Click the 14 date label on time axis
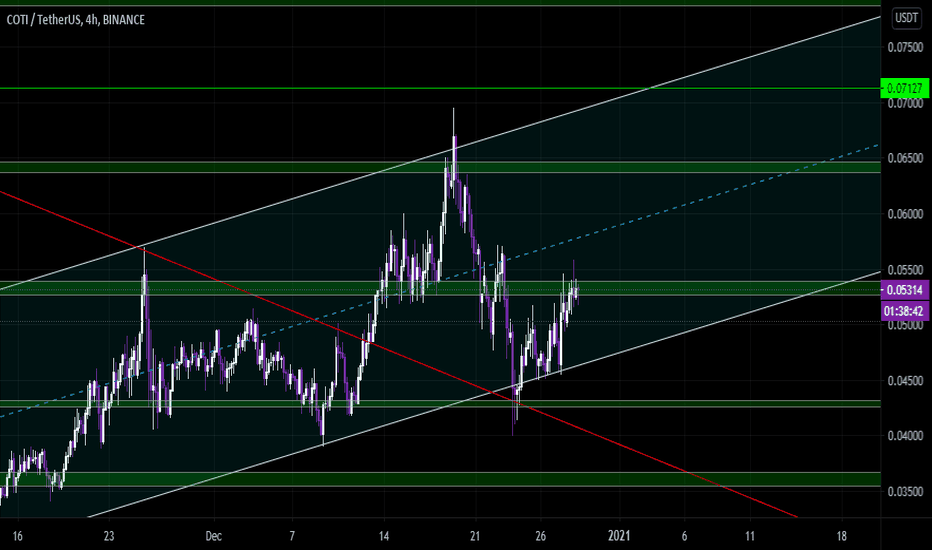This screenshot has height=550, width=932. [384, 536]
